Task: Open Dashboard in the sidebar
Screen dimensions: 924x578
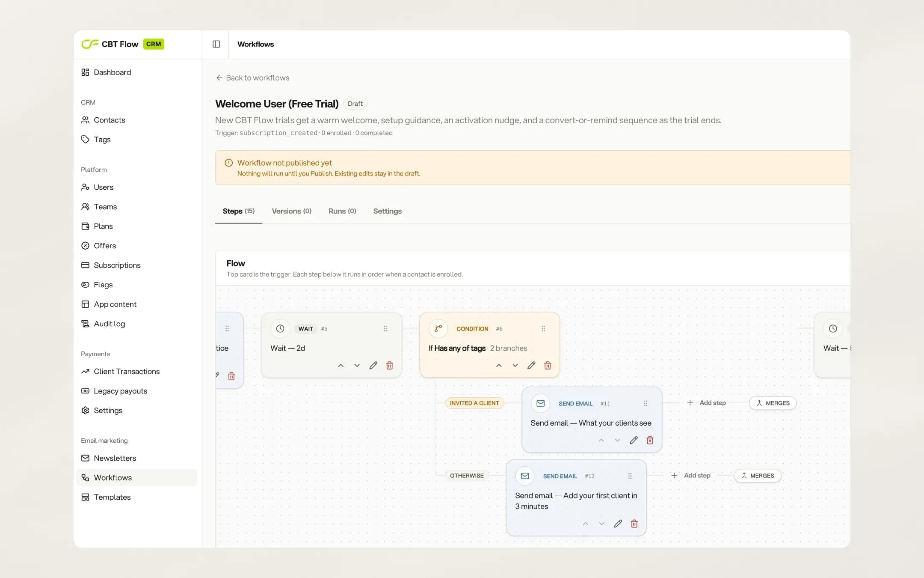Action: tap(136, 72)
